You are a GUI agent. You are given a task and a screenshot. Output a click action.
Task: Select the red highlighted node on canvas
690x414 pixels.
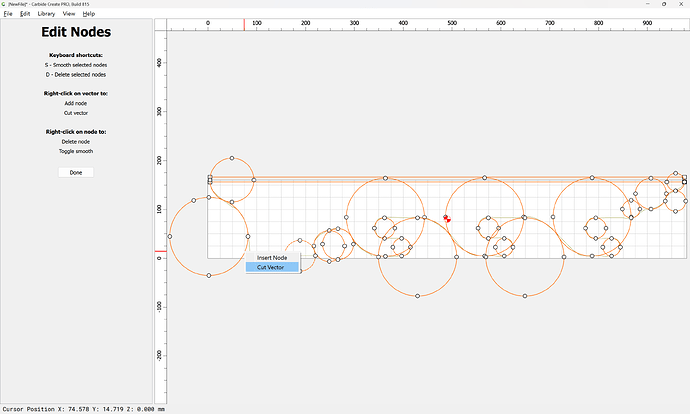coord(447,218)
